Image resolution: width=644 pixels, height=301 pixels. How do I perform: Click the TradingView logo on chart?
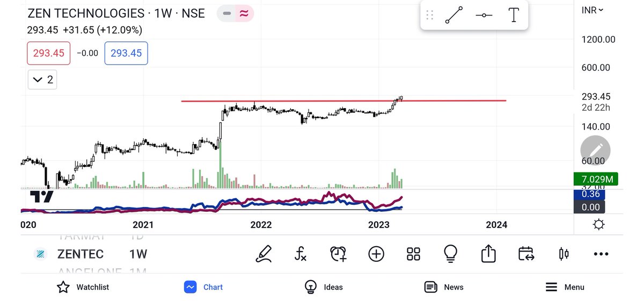(41, 196)
